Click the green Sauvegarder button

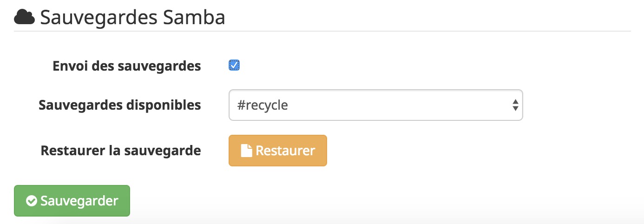(72, 201)
